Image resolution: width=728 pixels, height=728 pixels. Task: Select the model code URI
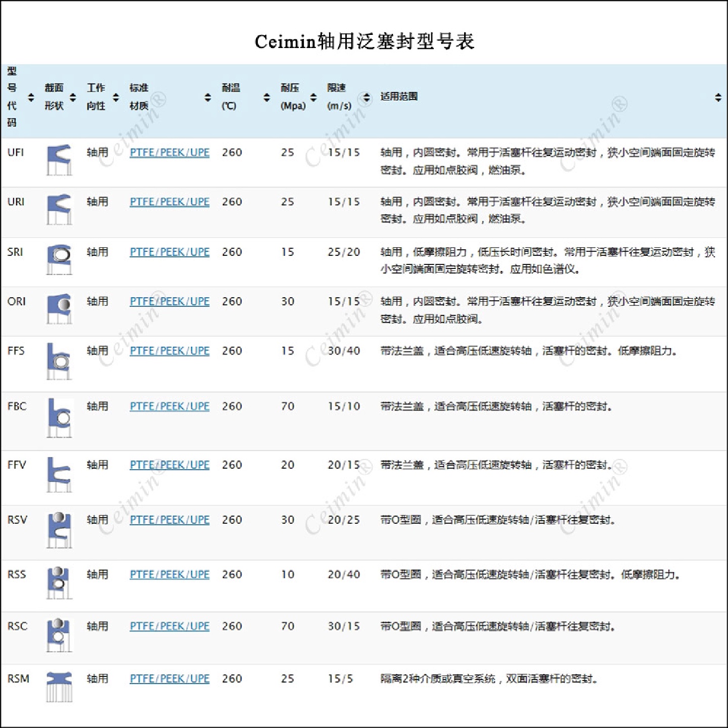point(16,202)
